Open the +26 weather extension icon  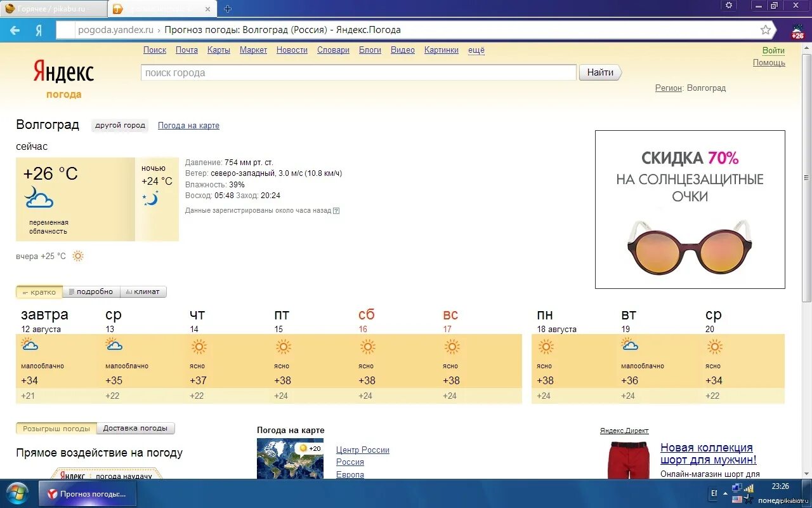[x=797, y=31]
